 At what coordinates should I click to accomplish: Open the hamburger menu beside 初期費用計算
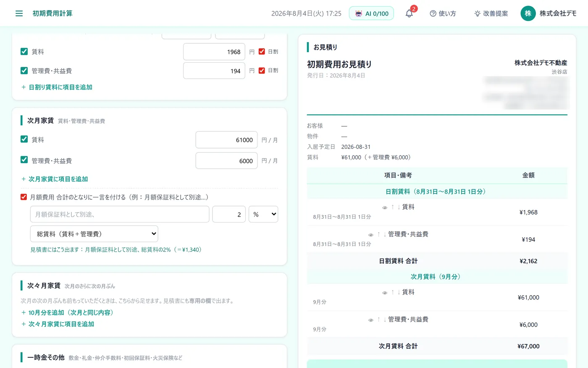19,13
